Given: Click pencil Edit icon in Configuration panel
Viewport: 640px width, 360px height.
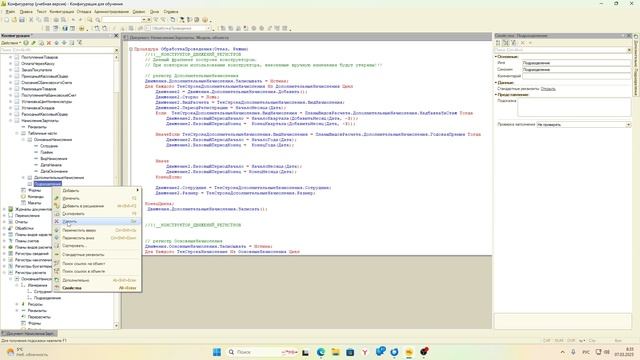Looking at the screenshot, I should (x=33, y=42).
